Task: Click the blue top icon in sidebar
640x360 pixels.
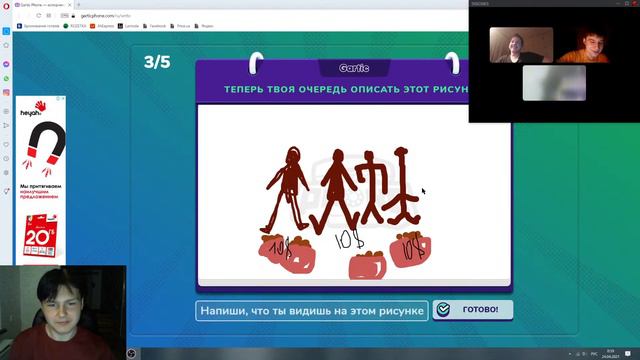Action: coord(6,31)
